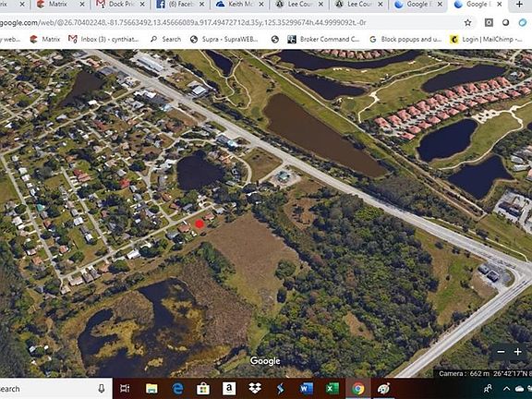Image resolution: width=532 pixels, height=399 pixels.
Task: Show hidden system tray icons chevron
Action: click(506, 389)
